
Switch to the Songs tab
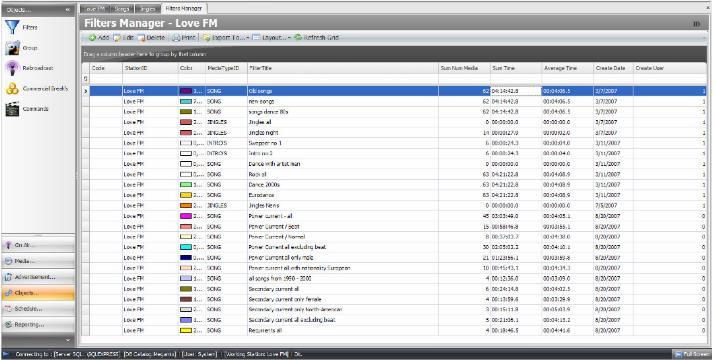point(122,9)
